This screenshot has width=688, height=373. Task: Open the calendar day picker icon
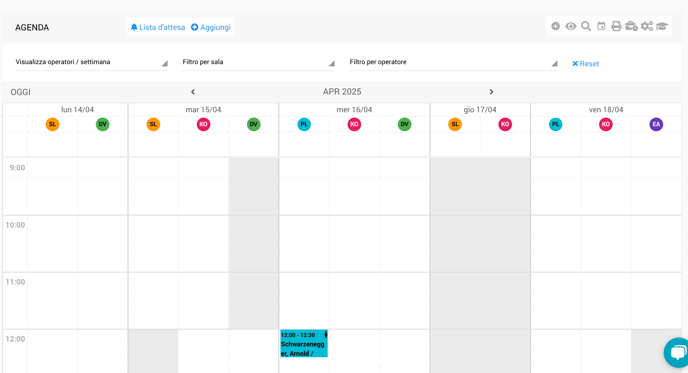tap(601, 26)
